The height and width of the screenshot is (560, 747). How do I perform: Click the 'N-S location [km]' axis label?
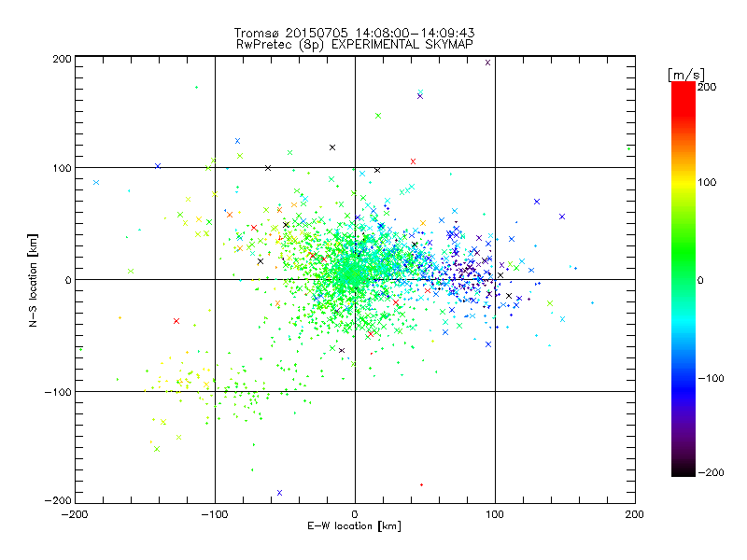click(x=33, y=280)
